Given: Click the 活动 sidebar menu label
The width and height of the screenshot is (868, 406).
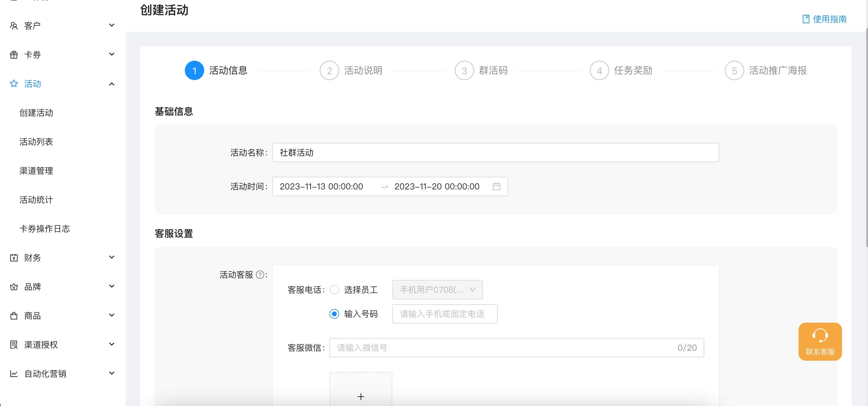Looking at the screenshot, I should click(32, 84).
